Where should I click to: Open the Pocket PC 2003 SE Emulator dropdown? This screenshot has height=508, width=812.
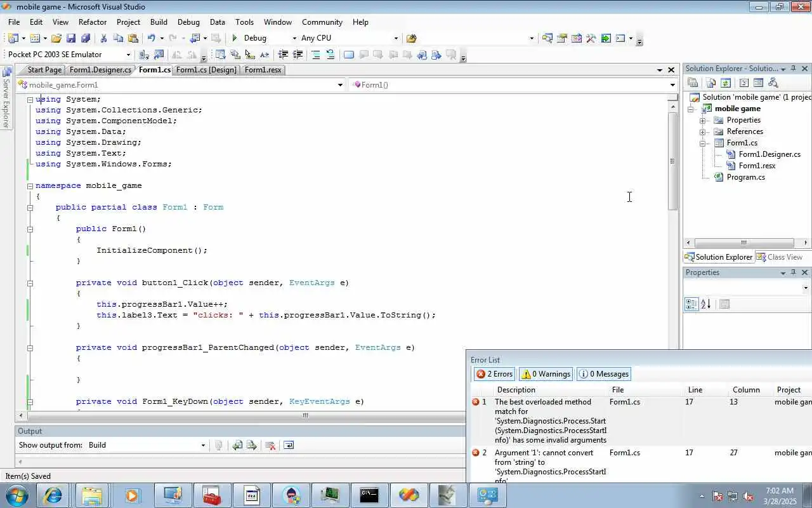[128, 55]
